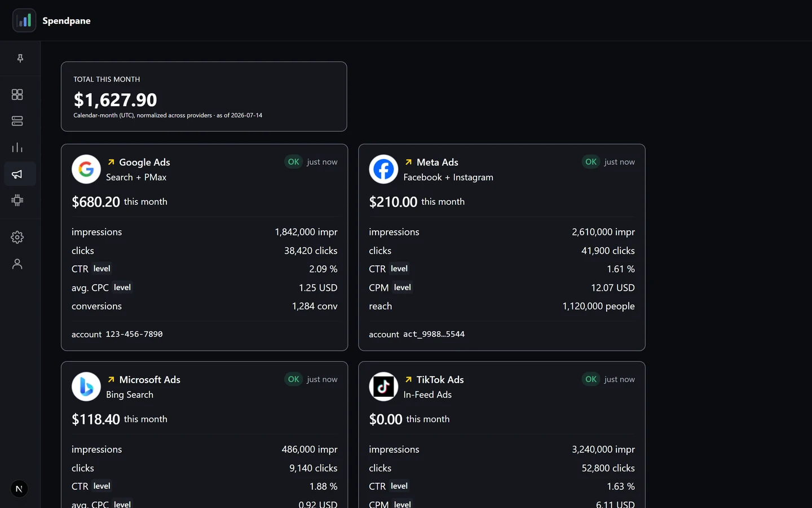Click the Search + PMax subtitle
The image size is (812, 508).
[x=136, y=177]
